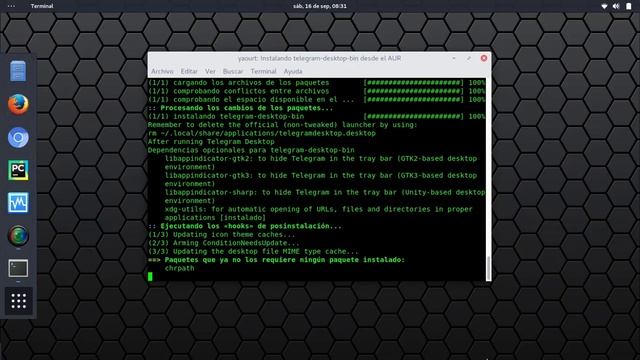Image resolution: width=640 pixels, height=360 pixels.
Task: Click '(1/1) comprobando el espacio disponible' line
Action: pyautogui.click(x=251, y=100)
